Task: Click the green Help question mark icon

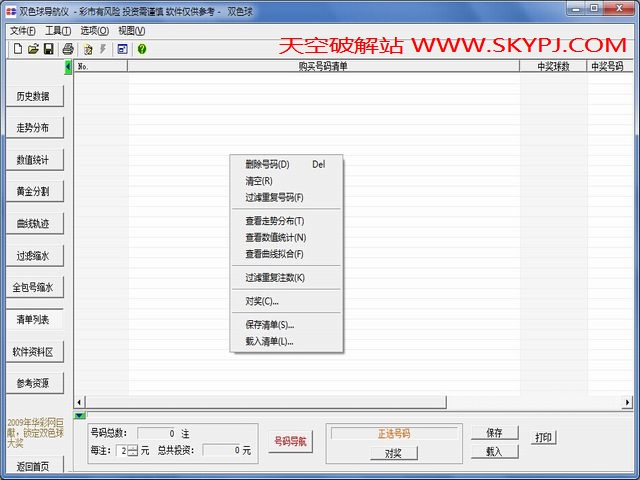Action: 142,48
